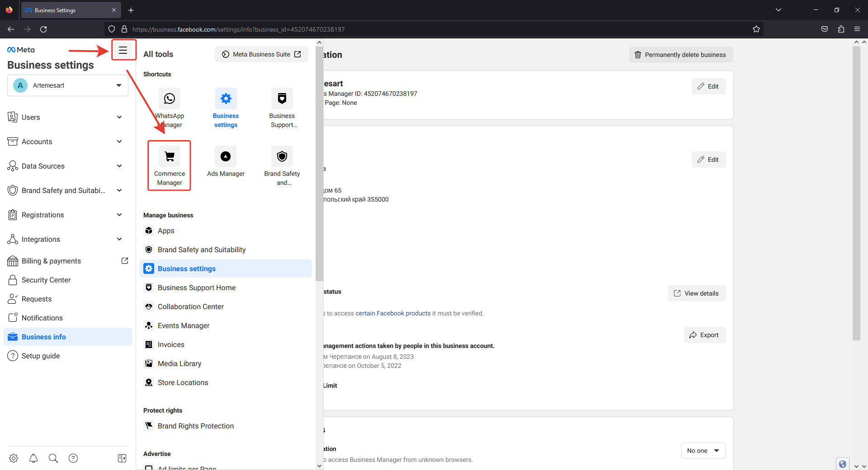Go back in browser history
The width and height of the screenshot is (868, 470).
[x=11, y=29]
